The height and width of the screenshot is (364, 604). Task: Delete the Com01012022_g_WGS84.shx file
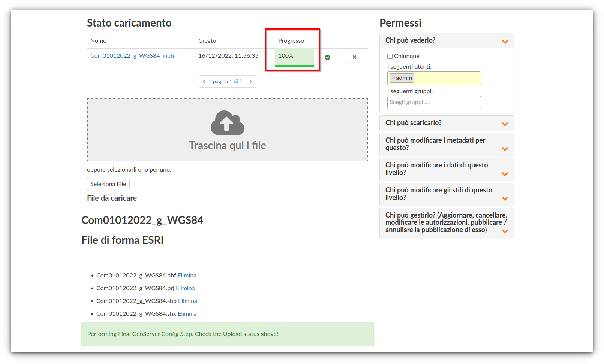[x=187, y=314]
